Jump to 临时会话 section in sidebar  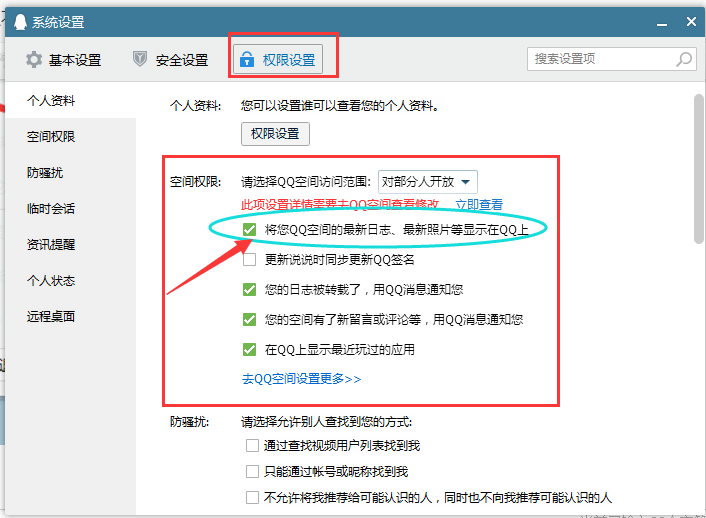[x=51, y=209]
